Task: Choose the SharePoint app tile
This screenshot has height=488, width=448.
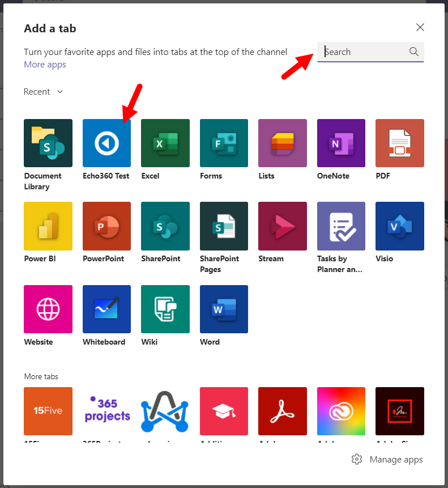Action: point(165,226)
